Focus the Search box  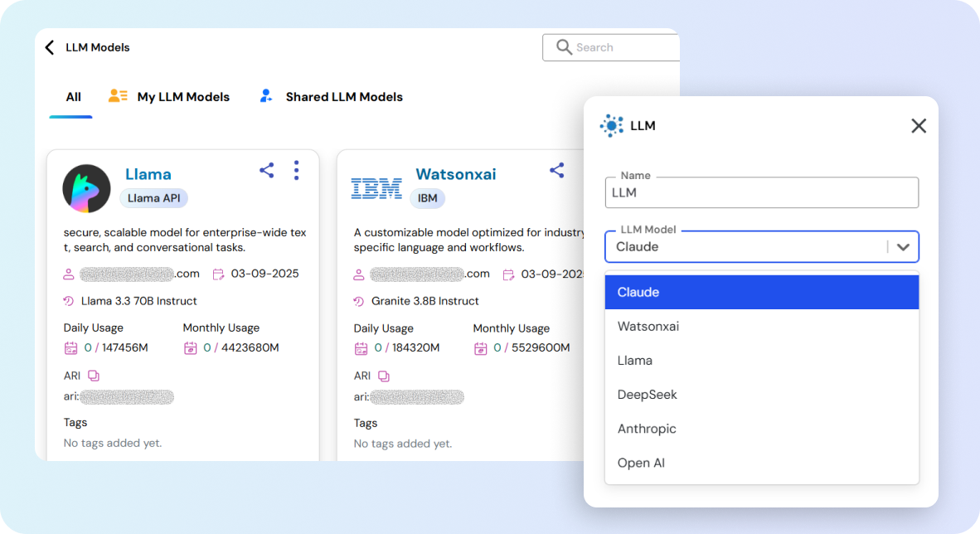click(x=611, y=47)
